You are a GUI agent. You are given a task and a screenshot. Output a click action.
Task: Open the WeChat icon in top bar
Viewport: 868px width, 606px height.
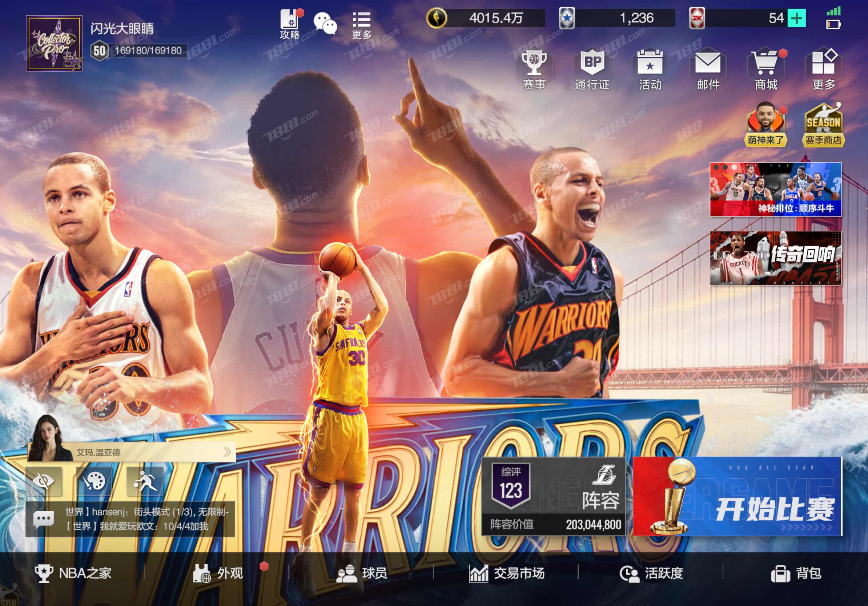click(325, 23)
